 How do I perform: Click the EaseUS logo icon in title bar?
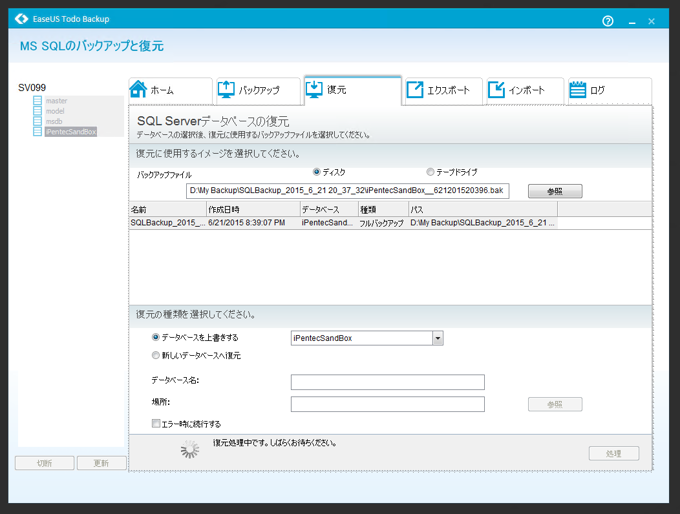21,19
